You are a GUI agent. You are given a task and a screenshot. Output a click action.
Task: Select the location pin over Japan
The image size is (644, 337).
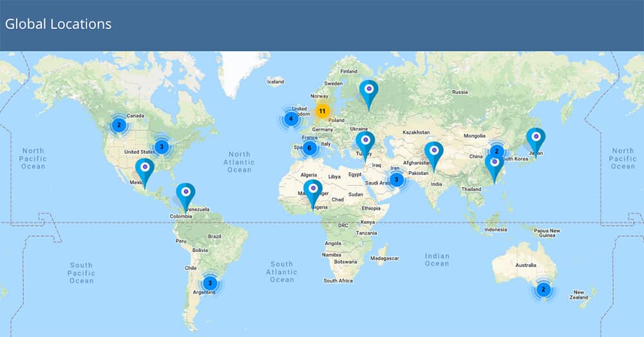coord(536,143)
